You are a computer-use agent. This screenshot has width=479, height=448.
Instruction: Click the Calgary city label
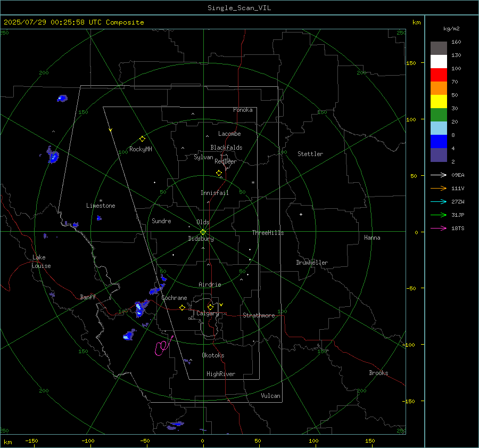[x=208, y=313]
